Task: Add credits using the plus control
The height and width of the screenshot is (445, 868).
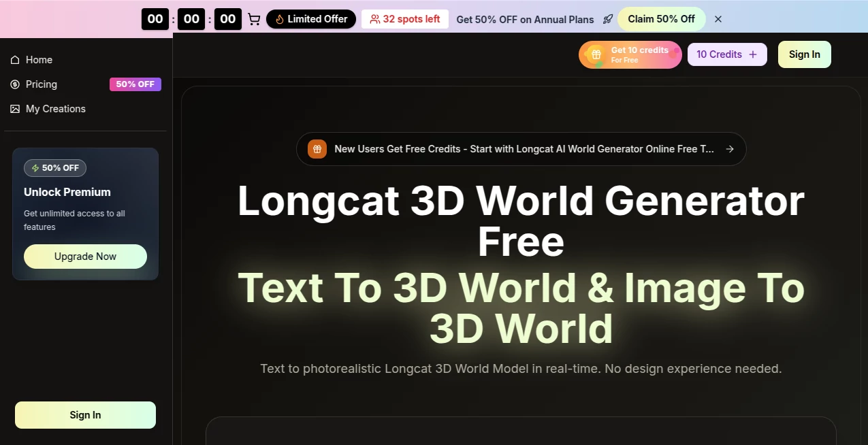Action: pos(752,54)
